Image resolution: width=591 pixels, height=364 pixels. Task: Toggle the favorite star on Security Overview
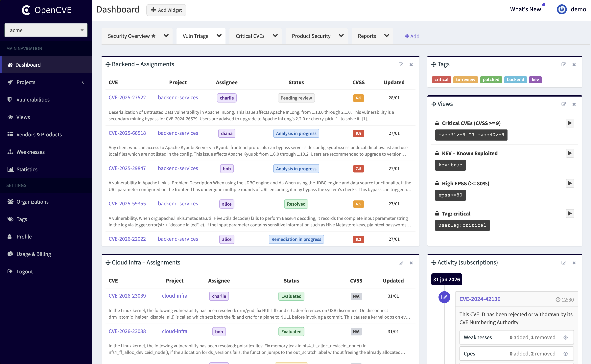pyautogui.click(x=154, y=36)
